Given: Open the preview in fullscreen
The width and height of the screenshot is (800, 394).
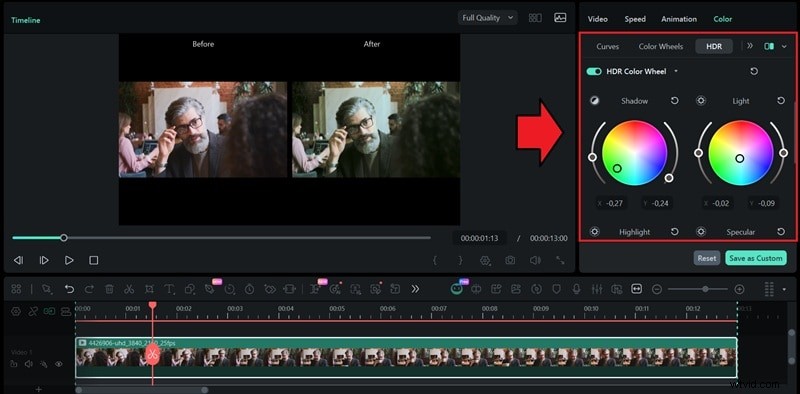Looking at the screenshot, I should click(560, 260).
